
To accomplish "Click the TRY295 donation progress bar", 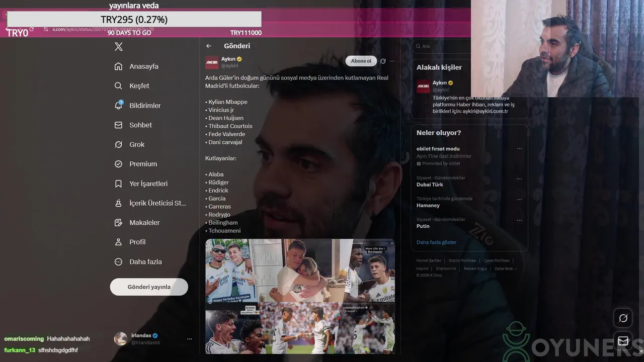I will [x=134, y=20].
